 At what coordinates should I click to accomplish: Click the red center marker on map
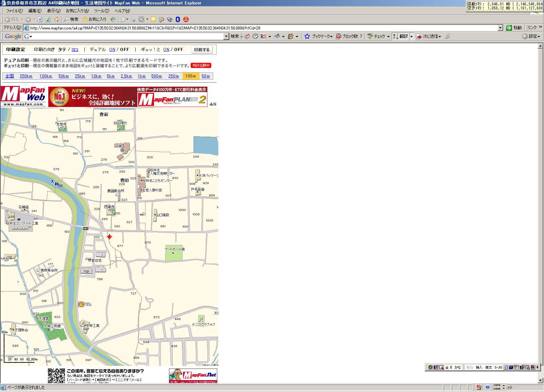109,237
